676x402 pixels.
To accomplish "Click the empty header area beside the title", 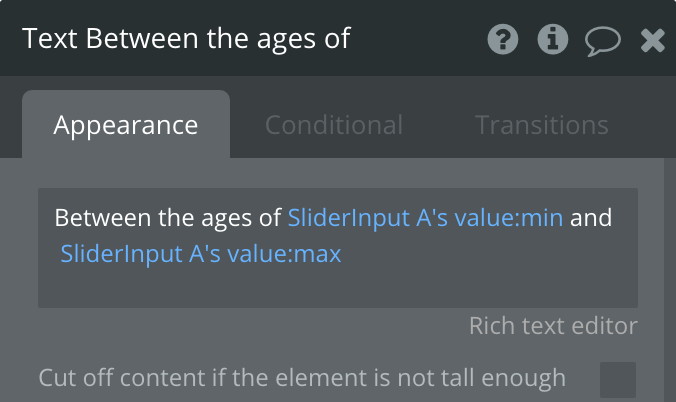I will click(420, 39).
